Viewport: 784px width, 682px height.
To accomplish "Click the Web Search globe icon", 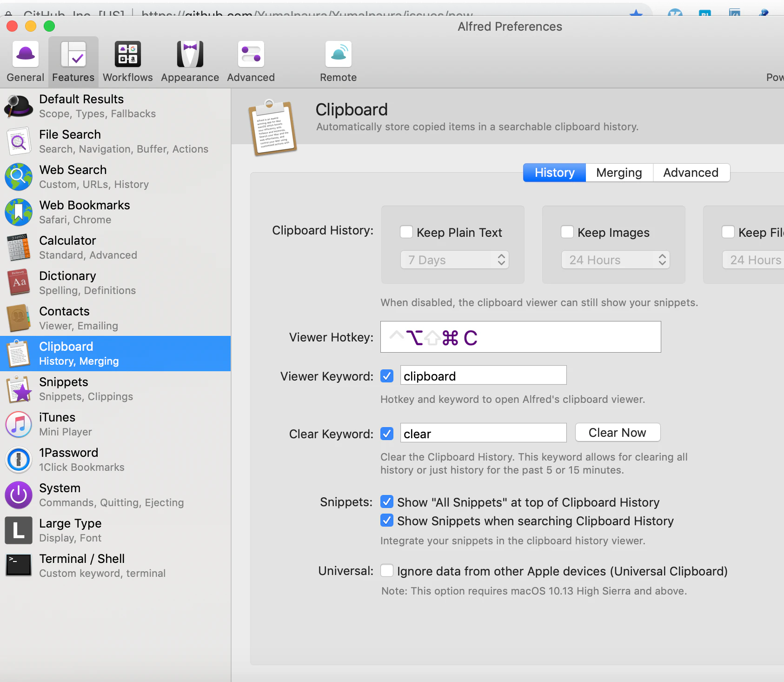I will 19,177.
